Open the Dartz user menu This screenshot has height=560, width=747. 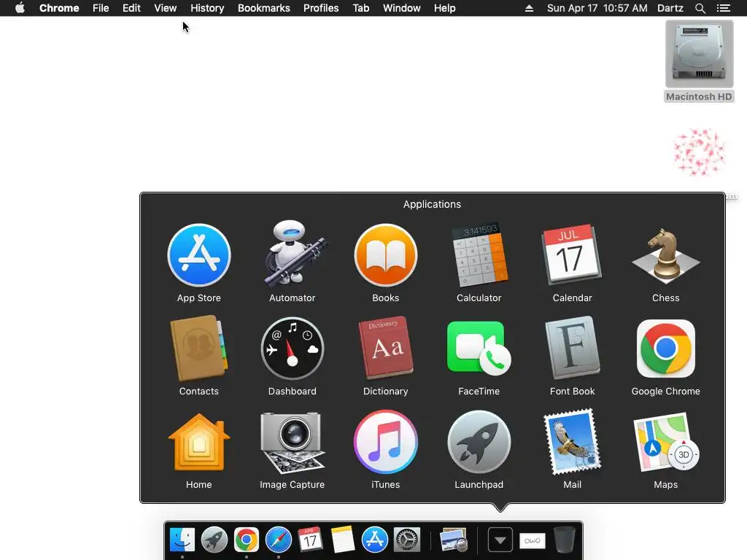(670, 8)
